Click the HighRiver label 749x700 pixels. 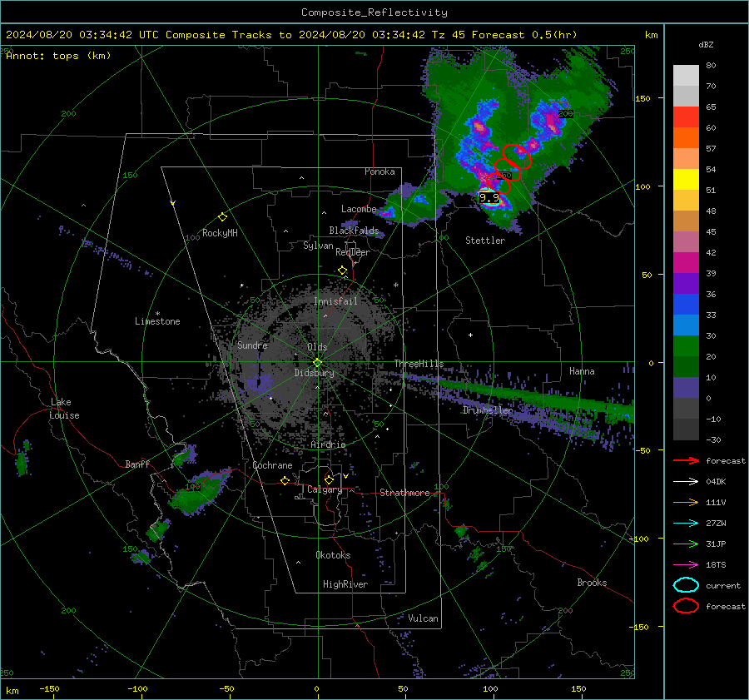(x=345, y=584)
